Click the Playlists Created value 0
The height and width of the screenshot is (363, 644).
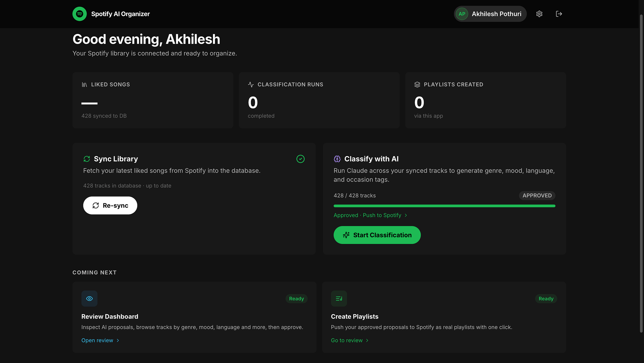[x=419, y=103]
